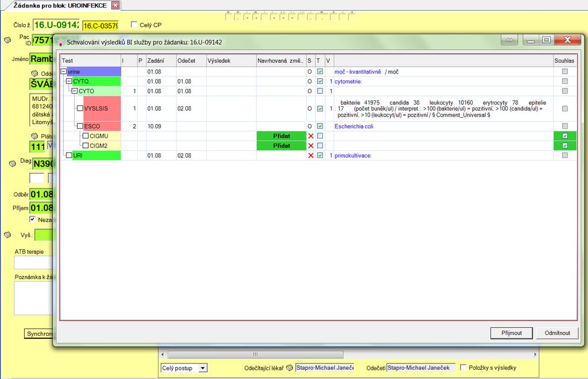Open the Celý postup dropdown
588x379 pixels.
tap(203, 368)
